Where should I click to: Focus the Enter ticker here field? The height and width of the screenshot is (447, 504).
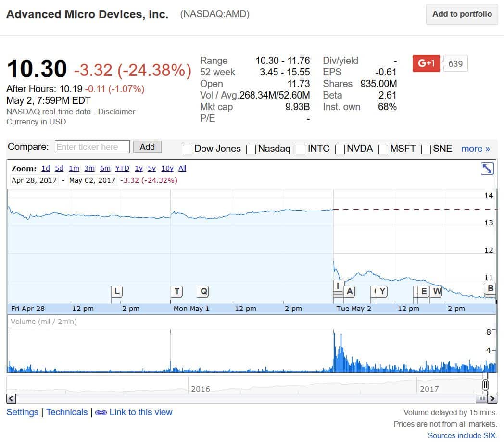point(92,147)
